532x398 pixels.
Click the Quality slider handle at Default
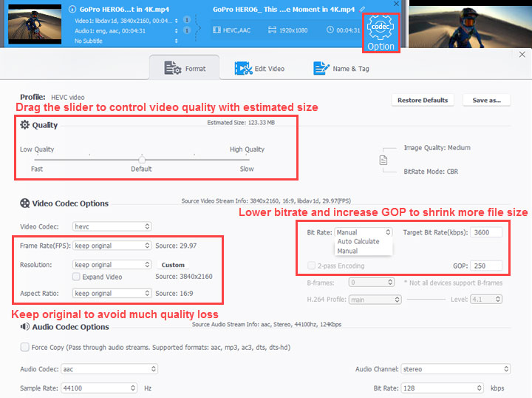pos(142,159)
